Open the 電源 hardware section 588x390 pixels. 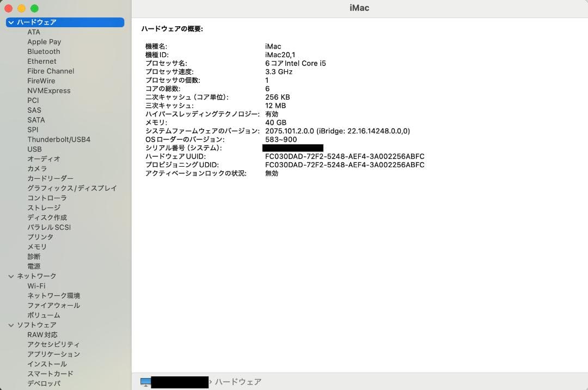point(34,266)
